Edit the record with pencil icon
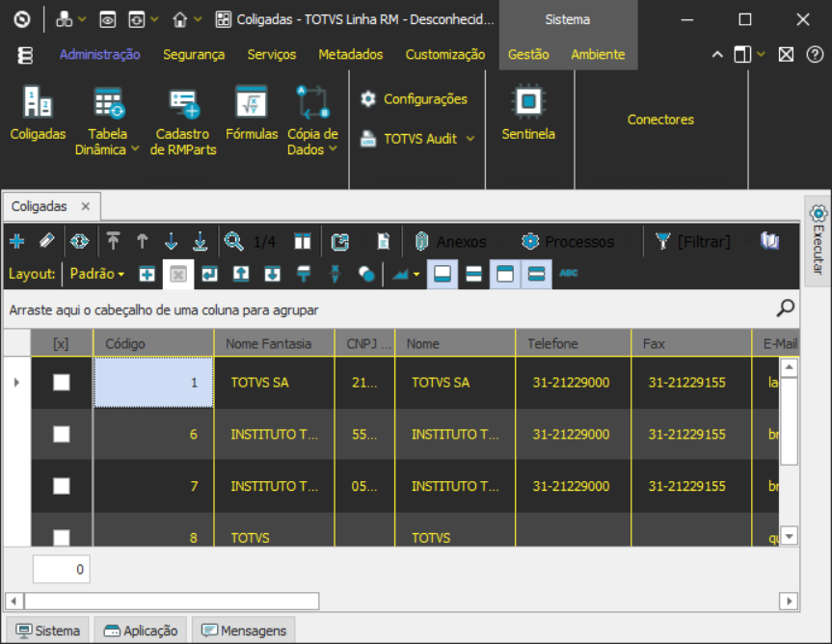The image size is (832, 644). click(46, 241)
